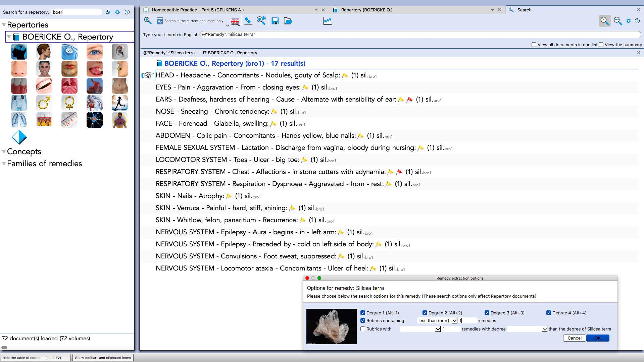Click the add-to-search magnifier plus icon
The image size is (644, 362).
[x=261, y=21]
